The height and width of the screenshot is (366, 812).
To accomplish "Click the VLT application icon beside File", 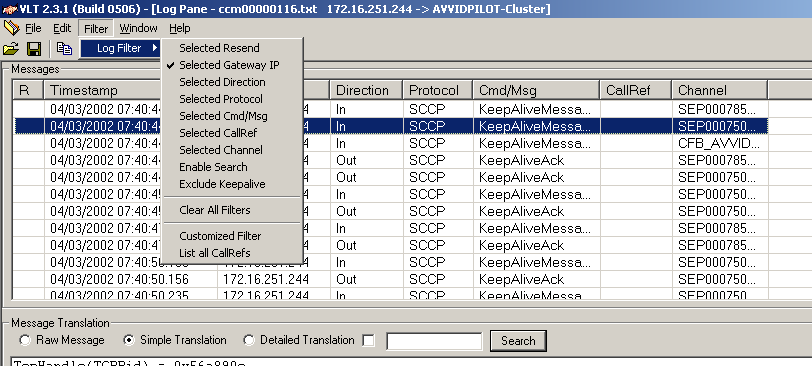I will [x=11, y=27].
